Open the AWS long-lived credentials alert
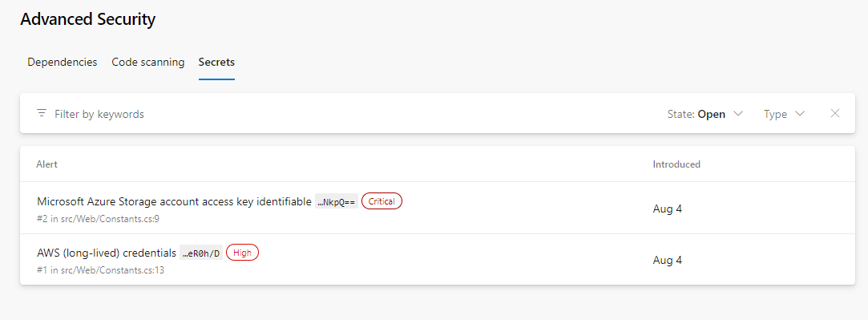Viewport: 868px width, 320px height. click(x=107, y=253)
